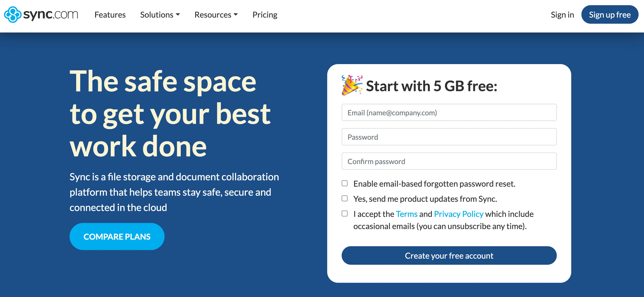Expand the Resources dropdown menu
Screen dimensions: 644x297
(216, 15)
